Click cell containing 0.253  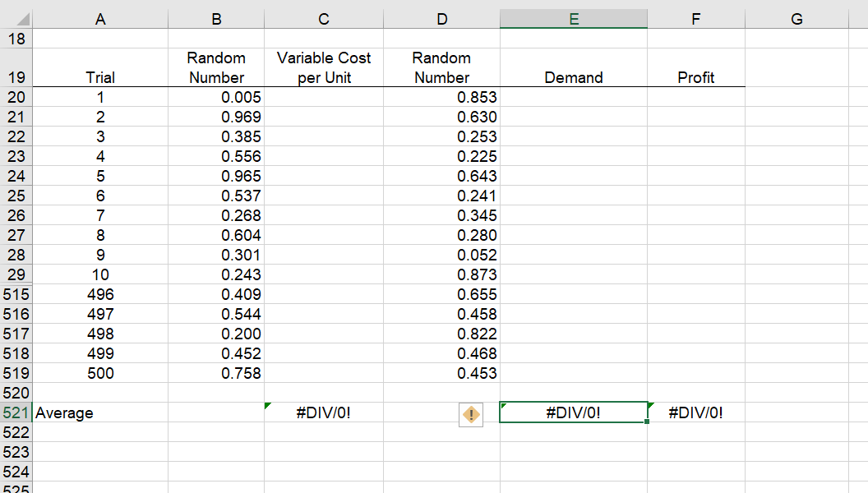coord(441,136)
